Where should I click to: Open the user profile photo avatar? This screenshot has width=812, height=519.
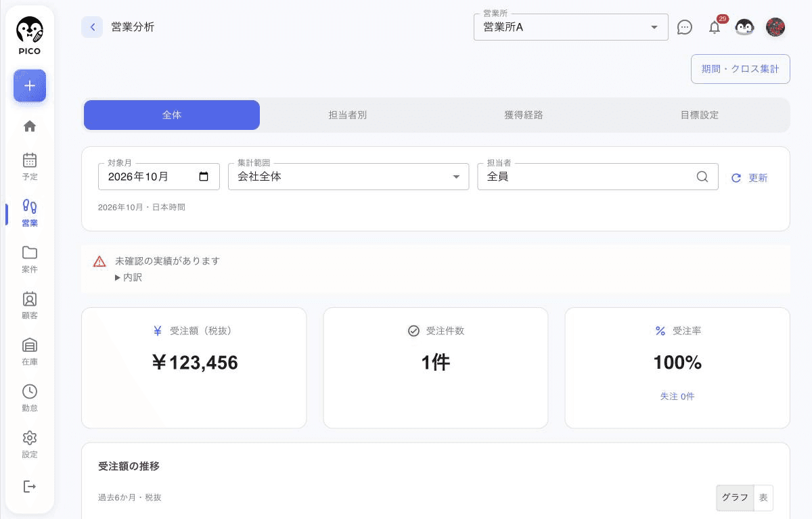click(775, 27)
